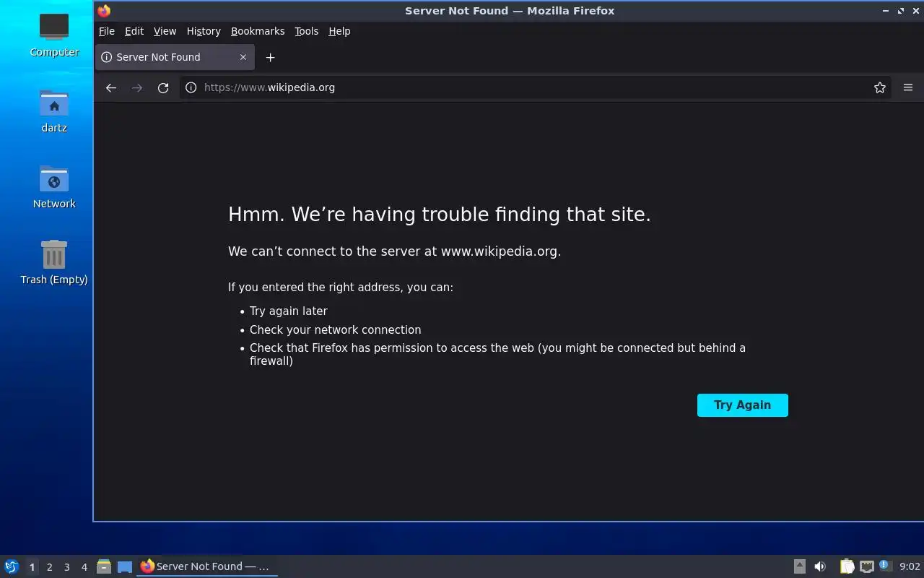Open the Firefox hamburger application menu
This screenshot has width=924, height=578.
click(908, 87)
